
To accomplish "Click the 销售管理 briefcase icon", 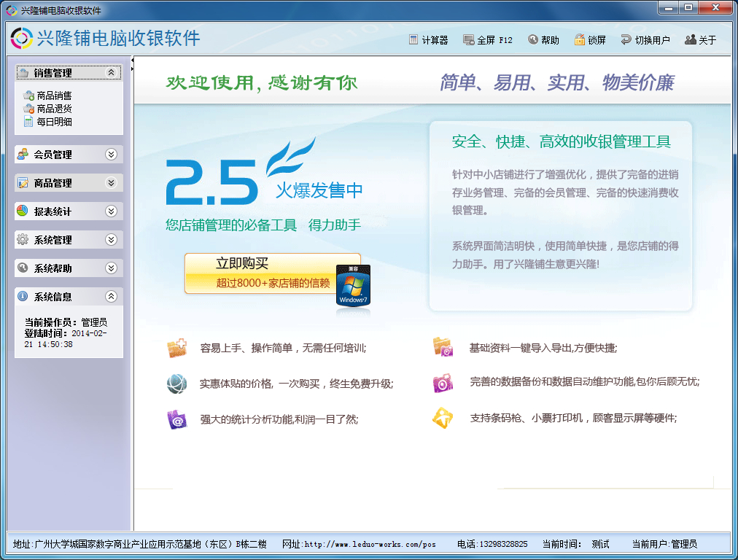I will 23,73.
